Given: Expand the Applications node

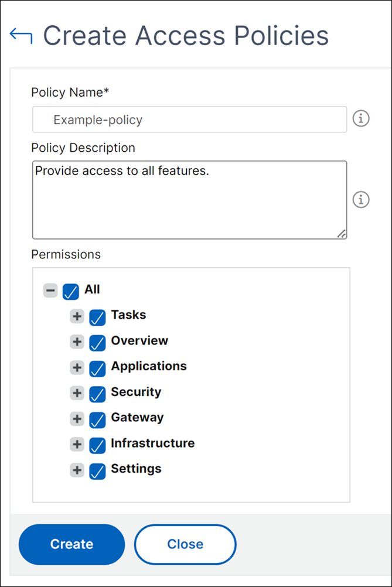Looking at the screenshot, I should 77,368.
